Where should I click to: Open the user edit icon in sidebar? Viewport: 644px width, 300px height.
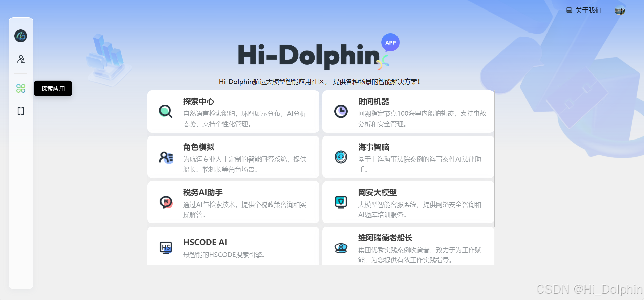click(21, 59)
